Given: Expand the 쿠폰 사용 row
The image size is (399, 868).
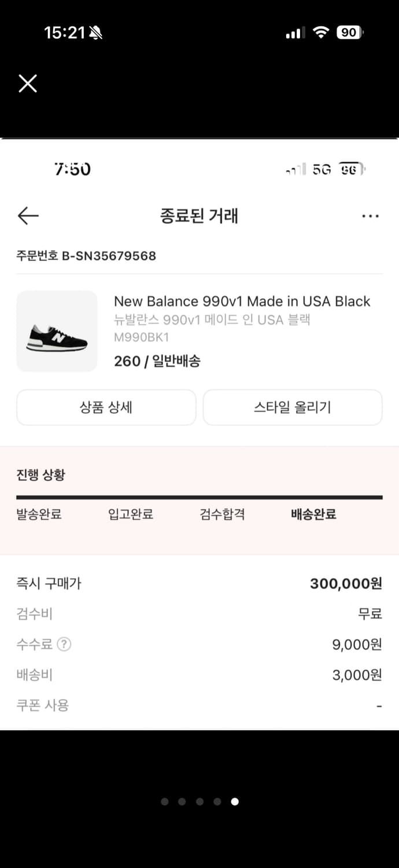Looking at the screenshot, I should pos(43,705).
